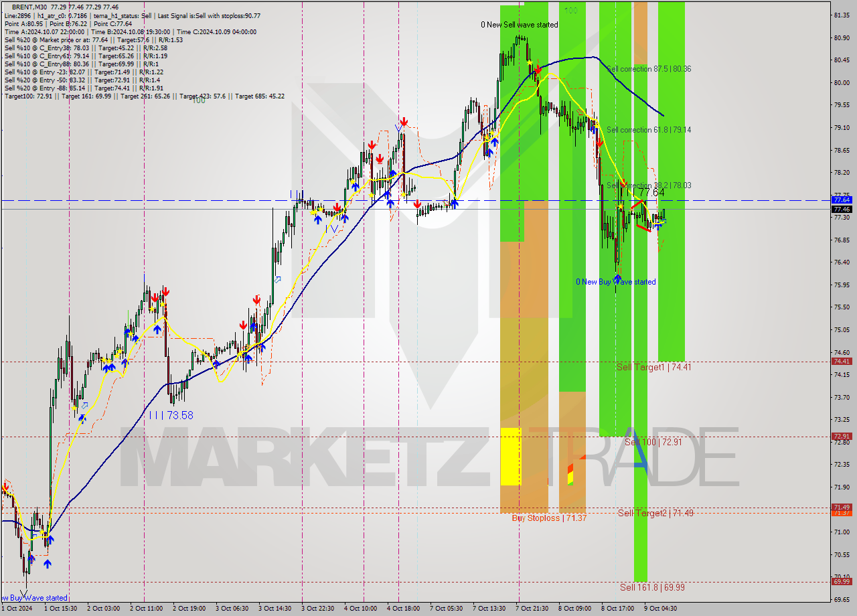Select the 'Sell correction 38.2 | 78.03' label
Image resolution: width=857 pixels, height=616 pixels.
tap(649, 185)
